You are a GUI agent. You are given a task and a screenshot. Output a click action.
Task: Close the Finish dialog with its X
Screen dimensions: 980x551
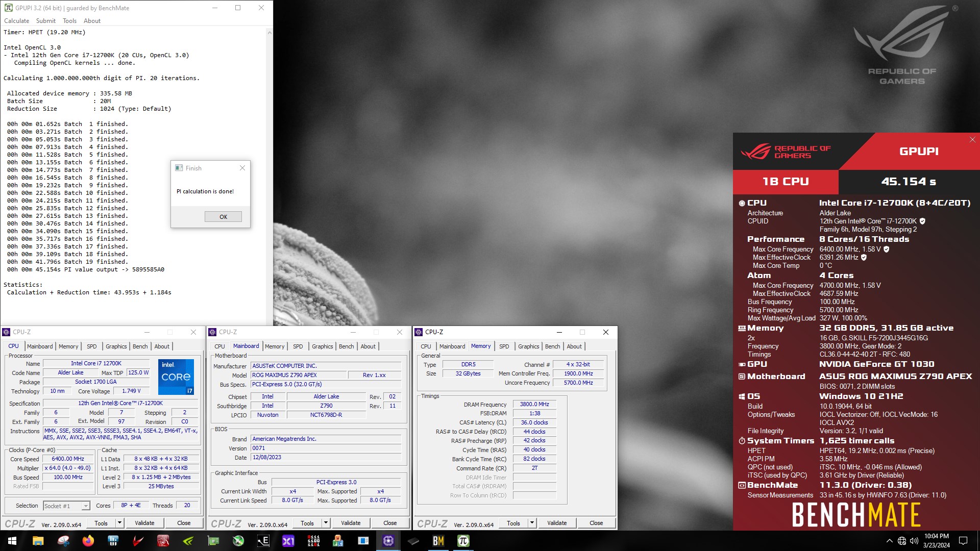[x=242, y=168]
